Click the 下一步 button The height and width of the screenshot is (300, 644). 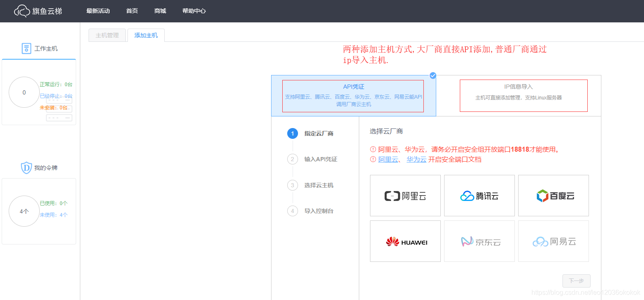(x=577, y=281)
